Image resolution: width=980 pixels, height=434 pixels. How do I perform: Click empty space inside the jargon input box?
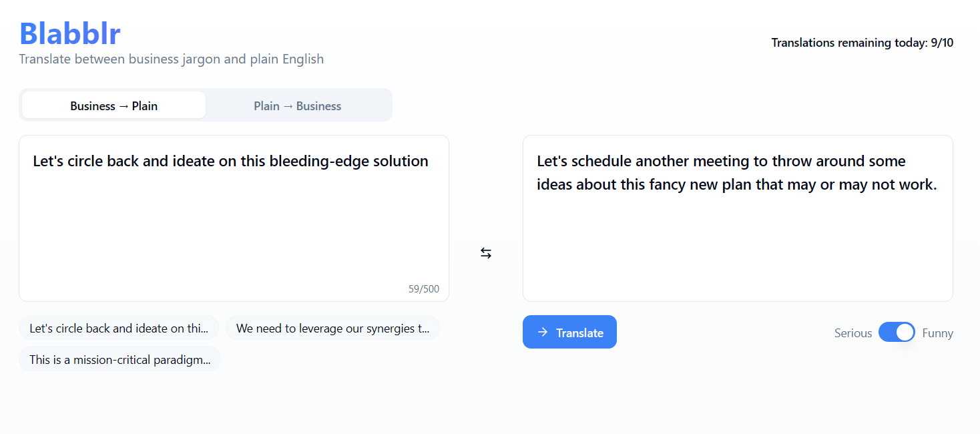coord(234,234)
